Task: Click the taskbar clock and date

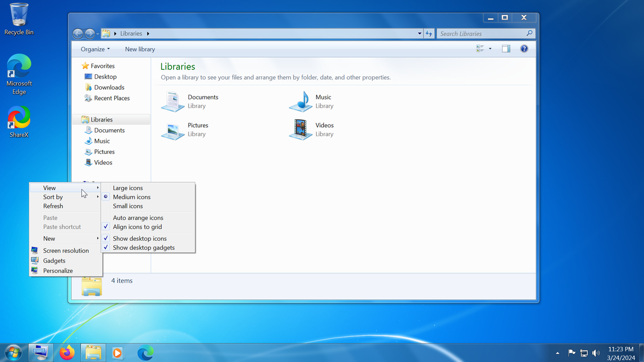Action: tap(621, 353)
